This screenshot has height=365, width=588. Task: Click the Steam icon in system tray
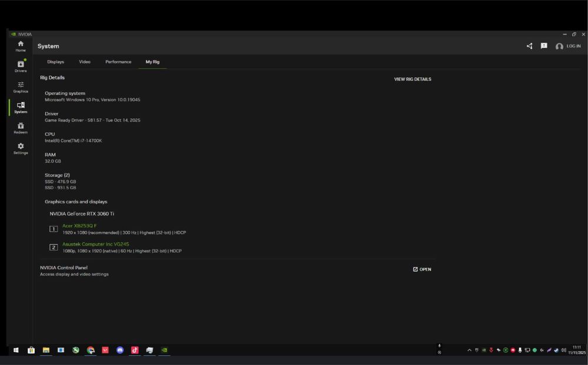556,350
